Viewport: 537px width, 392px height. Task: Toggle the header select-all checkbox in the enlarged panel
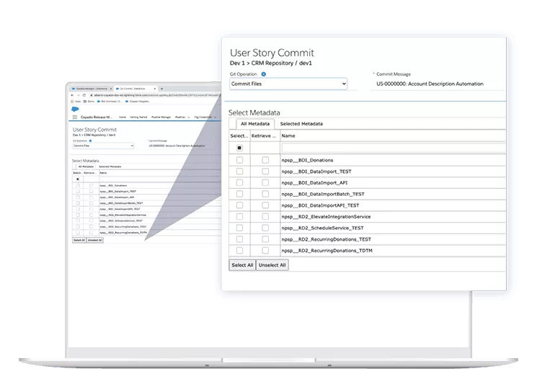(x=239, y=148)
